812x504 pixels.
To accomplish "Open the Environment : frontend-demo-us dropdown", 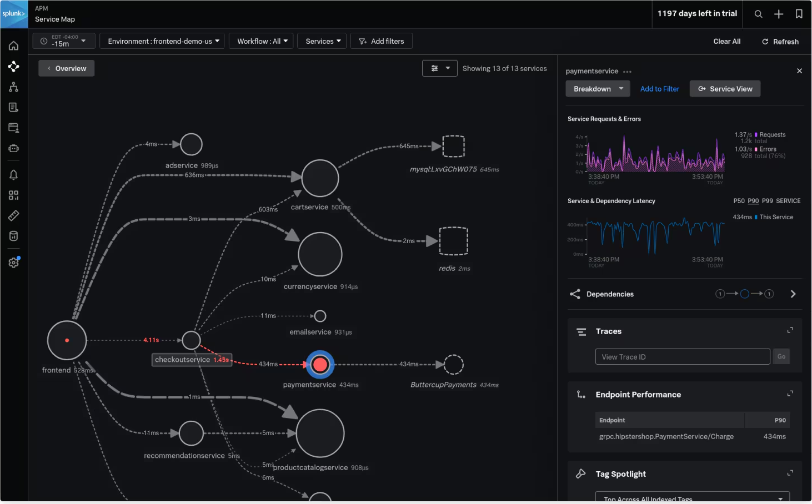I will pos(162,41).
